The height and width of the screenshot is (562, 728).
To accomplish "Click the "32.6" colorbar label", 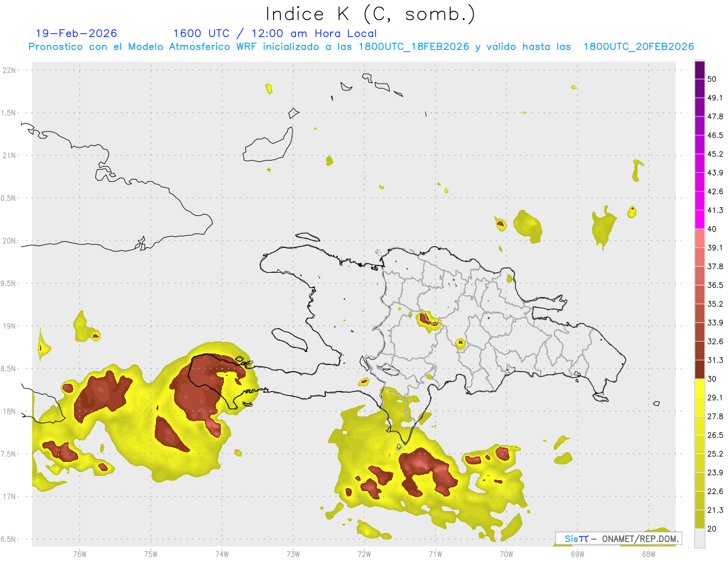I will (x=715, y=341).
